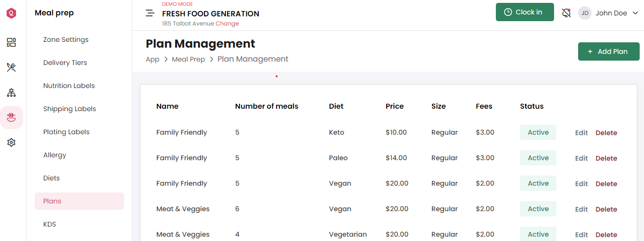Toggle the hamburger menu icon
The width and height of the screenshot is (644, 241).
pyautogui.click(x=150, y=13)
